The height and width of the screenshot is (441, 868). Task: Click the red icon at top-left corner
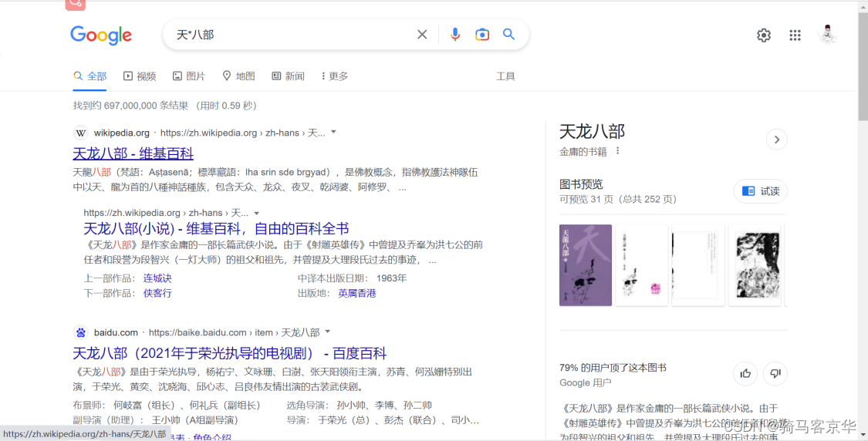[x=76, y=5]
